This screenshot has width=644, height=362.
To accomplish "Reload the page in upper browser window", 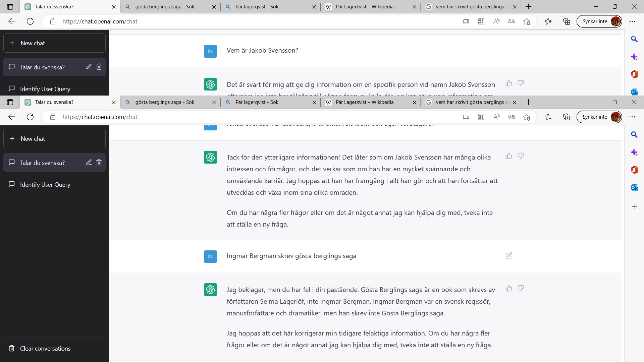I will click(x=30, y=21).
